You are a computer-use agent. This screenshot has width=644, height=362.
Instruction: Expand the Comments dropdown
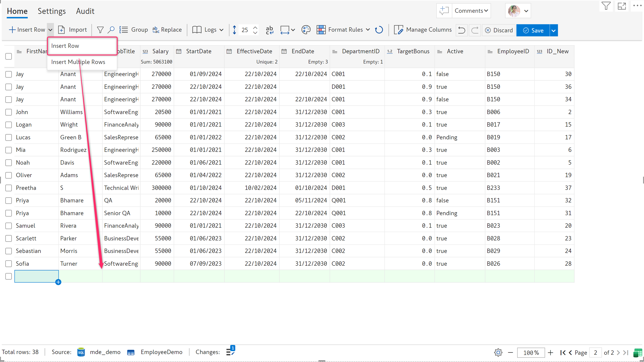point(471,11)
